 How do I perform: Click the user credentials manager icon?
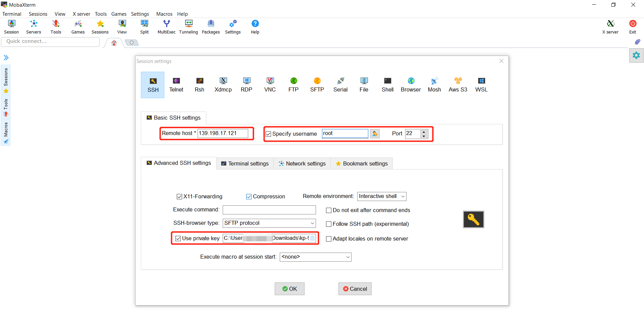(x=375, y=134)
